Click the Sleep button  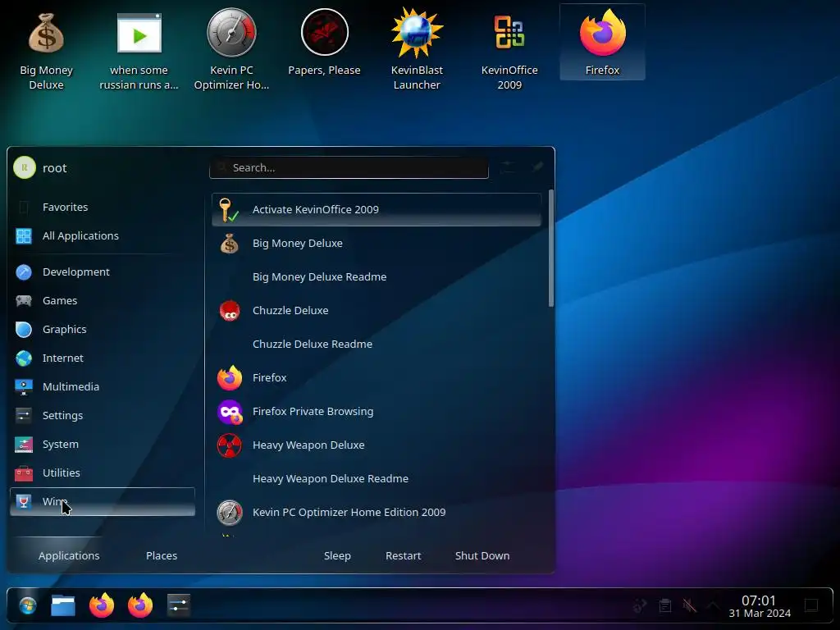pyautogui.click(x=337, y=555)
